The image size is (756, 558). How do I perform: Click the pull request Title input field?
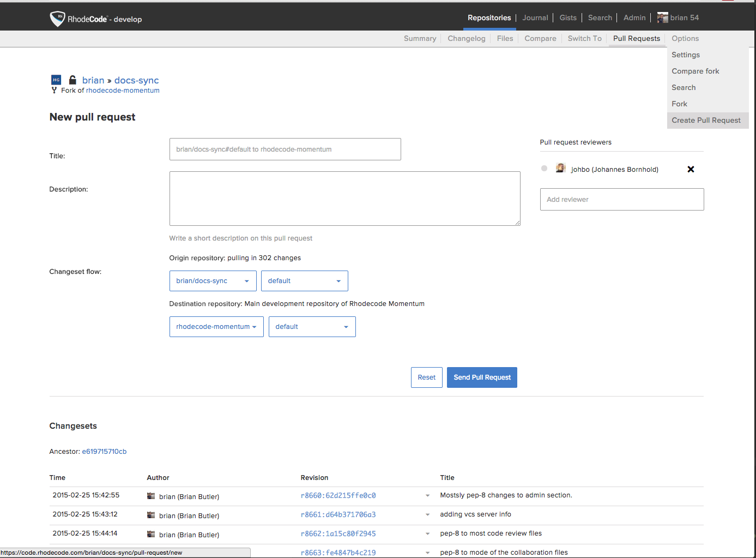285,149
